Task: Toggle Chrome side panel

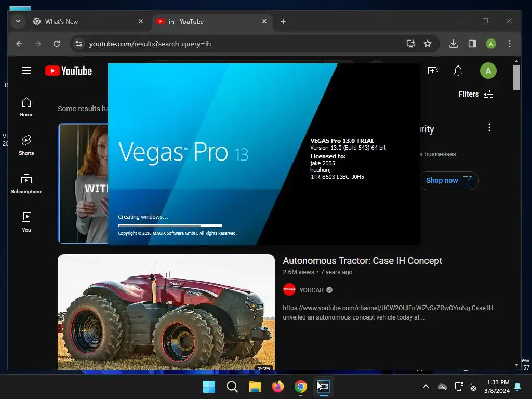Action: (x=472, y=44)
